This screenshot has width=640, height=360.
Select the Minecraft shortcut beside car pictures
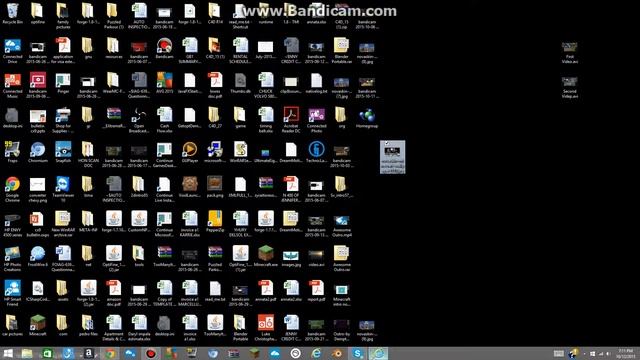(38, 325)
